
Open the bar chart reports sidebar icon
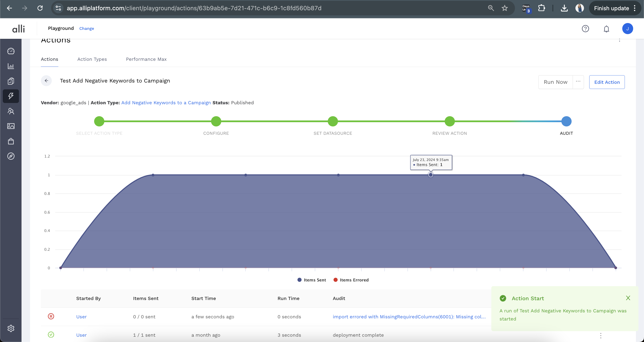pos(11,66)
